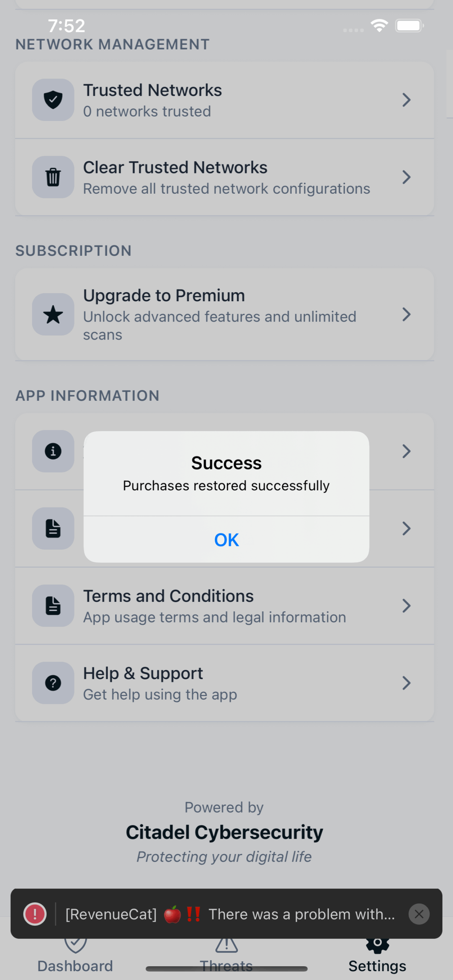Tap the document icon behind the Success dialog
Viewport: 453px width, 980px height.
click(x=53, y=528)
